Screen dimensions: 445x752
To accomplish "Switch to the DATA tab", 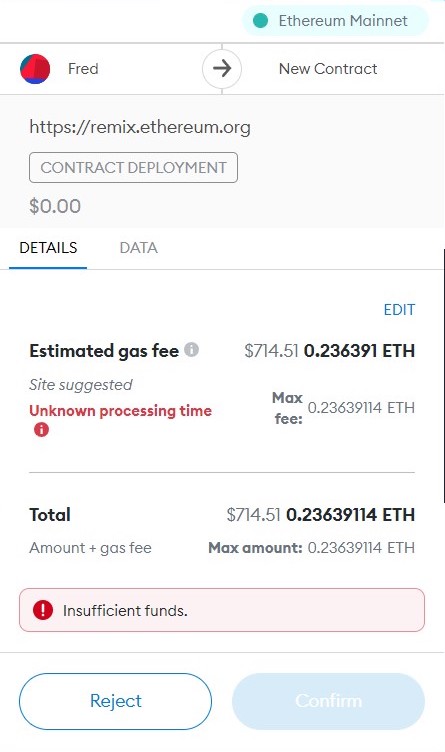I will click(138, 247).
